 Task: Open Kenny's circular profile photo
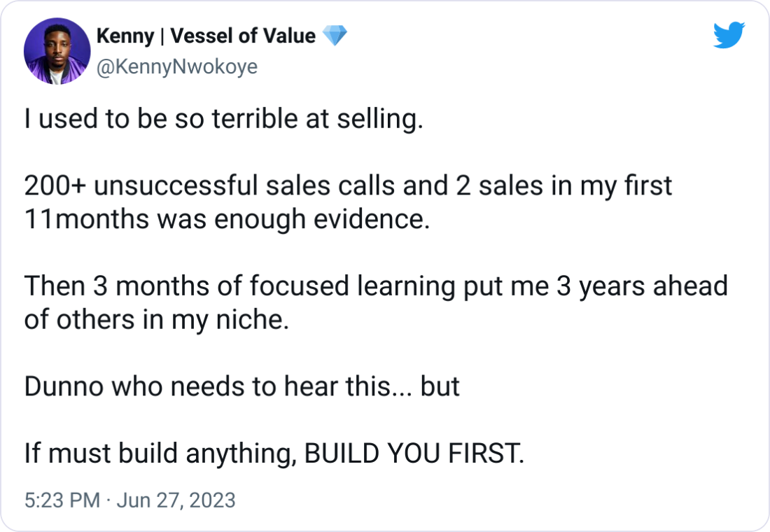coord(57,51)
